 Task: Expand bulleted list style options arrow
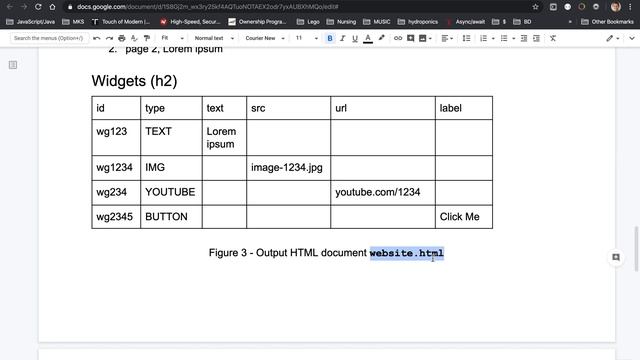coord(513,38)
